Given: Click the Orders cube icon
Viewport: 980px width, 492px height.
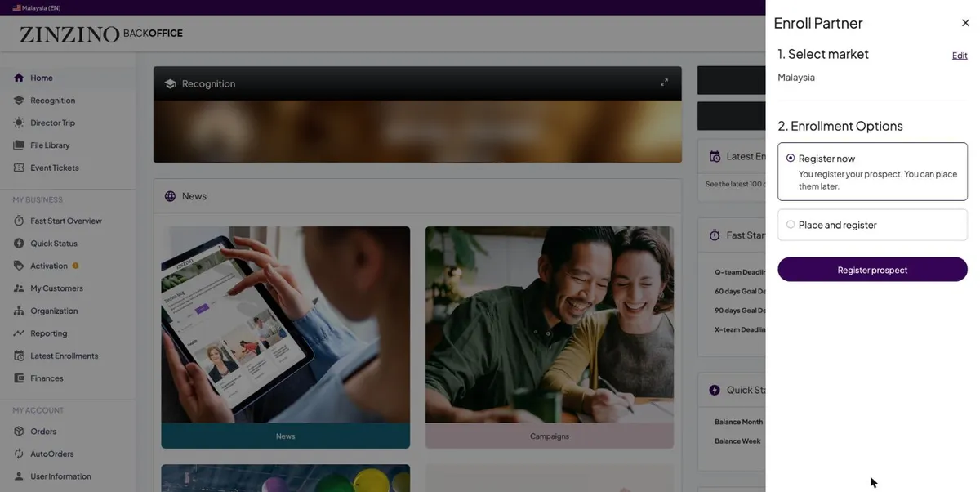Looking at the screenshot, I should pos(19,432).
